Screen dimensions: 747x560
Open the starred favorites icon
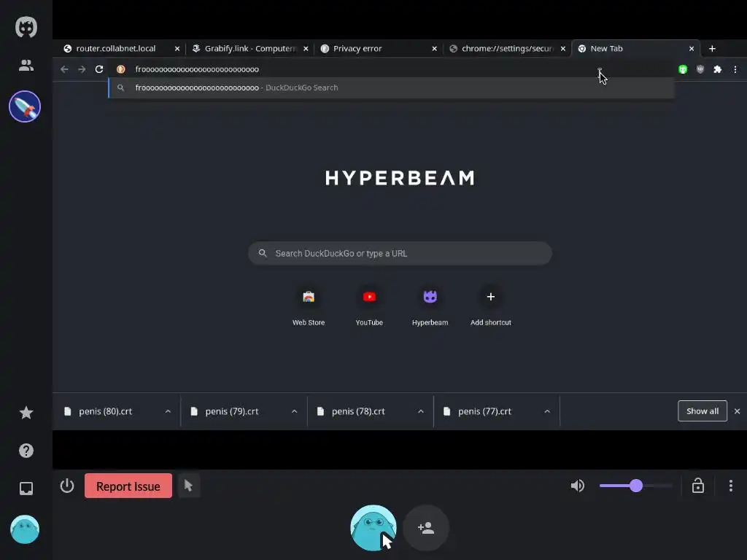(x=26, y=413)
